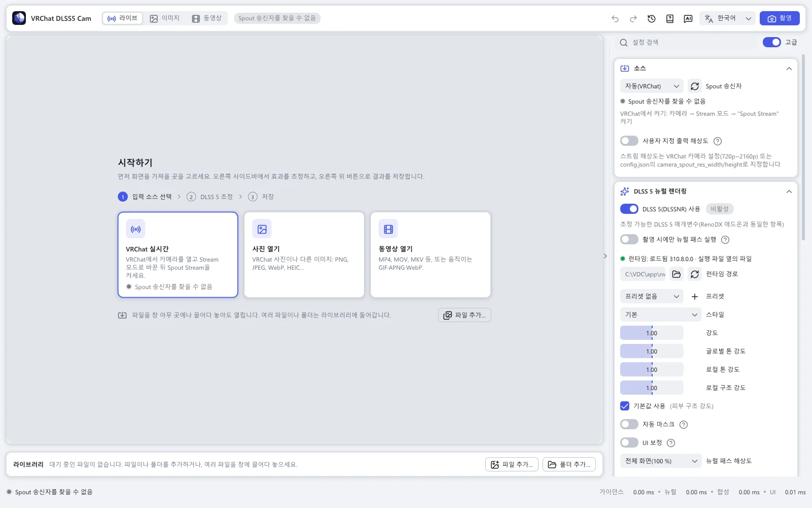Screen dimensions: 812x508
Task: Click 폴더 추가... in the library bar
Action: (x=569, y=464)
